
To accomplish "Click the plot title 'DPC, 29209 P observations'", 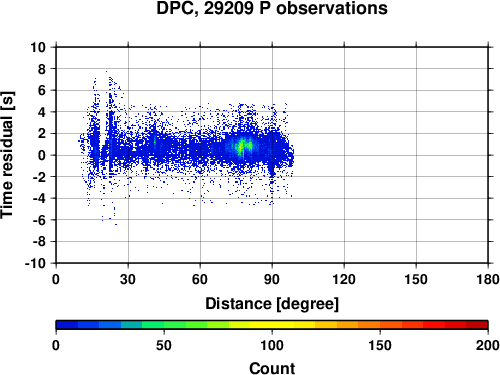I will (x=272, y=8).
